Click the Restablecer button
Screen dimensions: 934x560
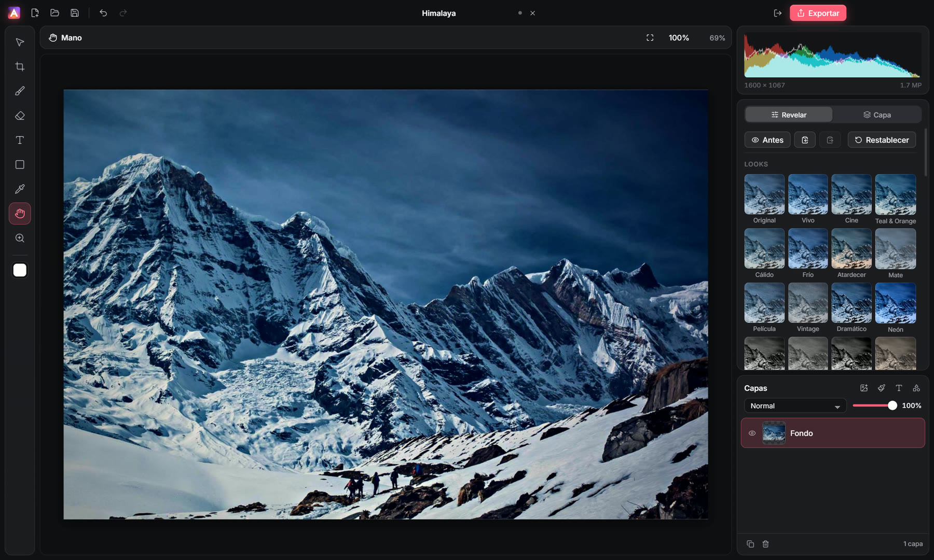click(x=882, y=140)
